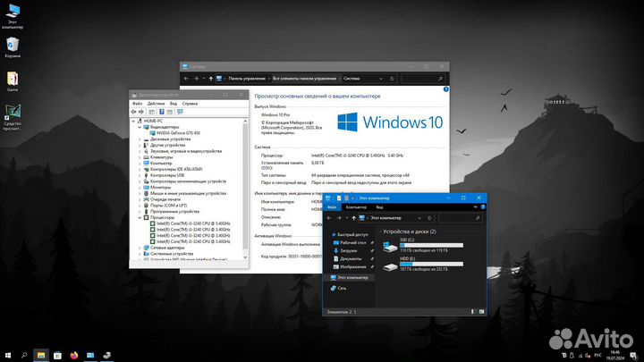Open Справка menu in Device Manager

click(x=190, y=104)
